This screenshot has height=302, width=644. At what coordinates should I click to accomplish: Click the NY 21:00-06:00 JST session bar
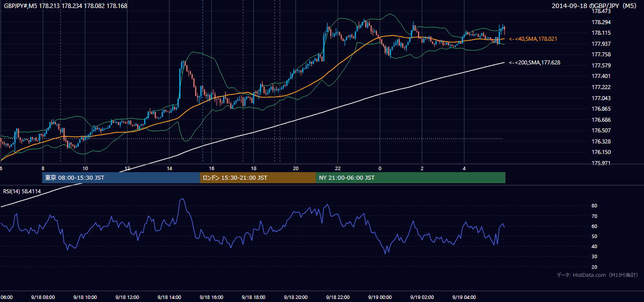coord(411,178)
